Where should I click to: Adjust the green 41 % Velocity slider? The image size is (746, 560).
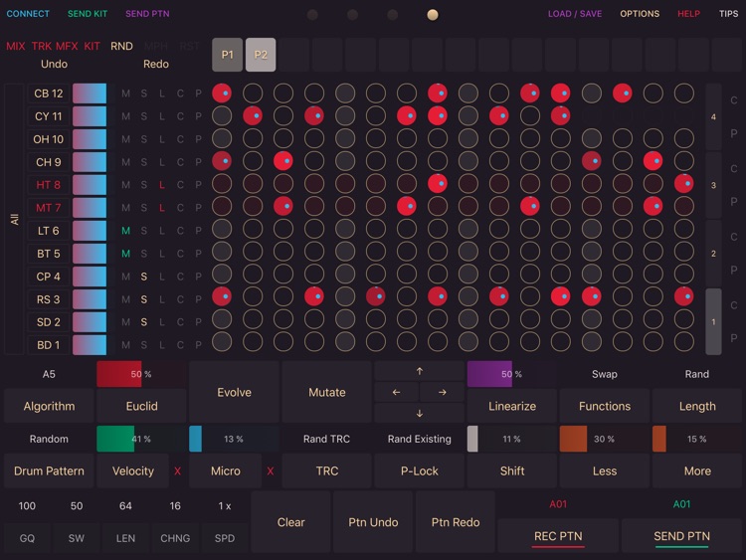[142, 439]
